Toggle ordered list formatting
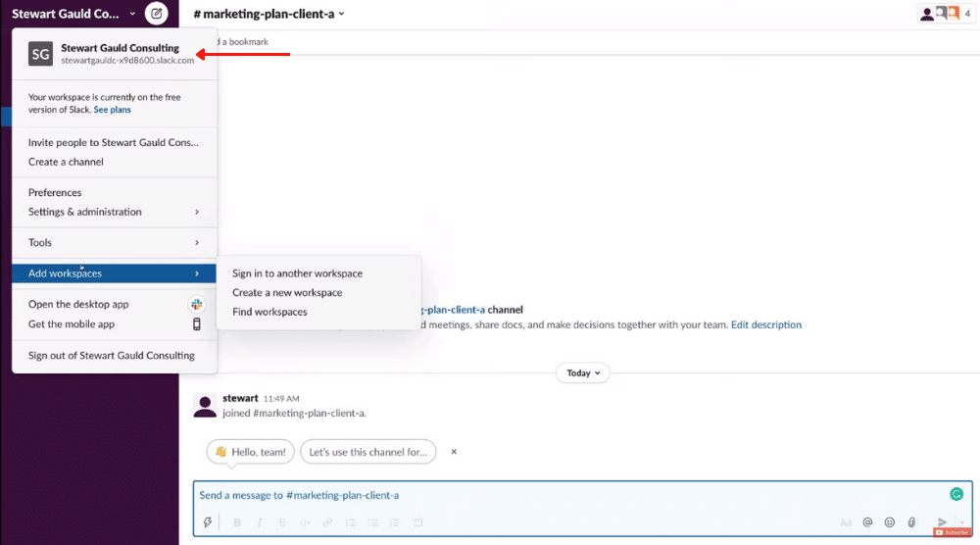 [351, 522]
